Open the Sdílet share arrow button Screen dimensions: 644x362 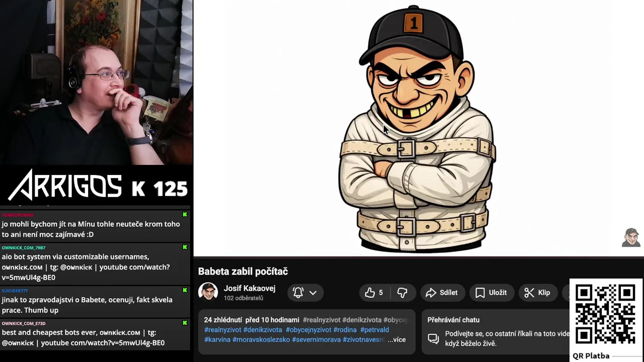coord(441,293)
